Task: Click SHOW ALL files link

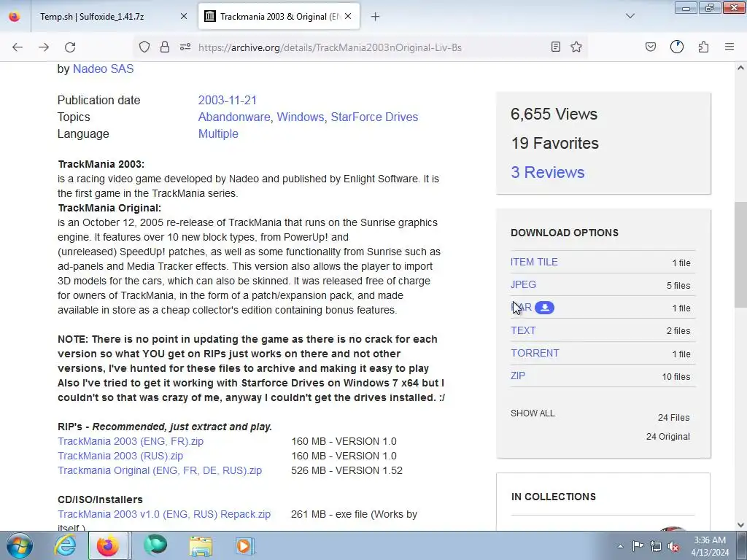Action: [x=533, y=413]
